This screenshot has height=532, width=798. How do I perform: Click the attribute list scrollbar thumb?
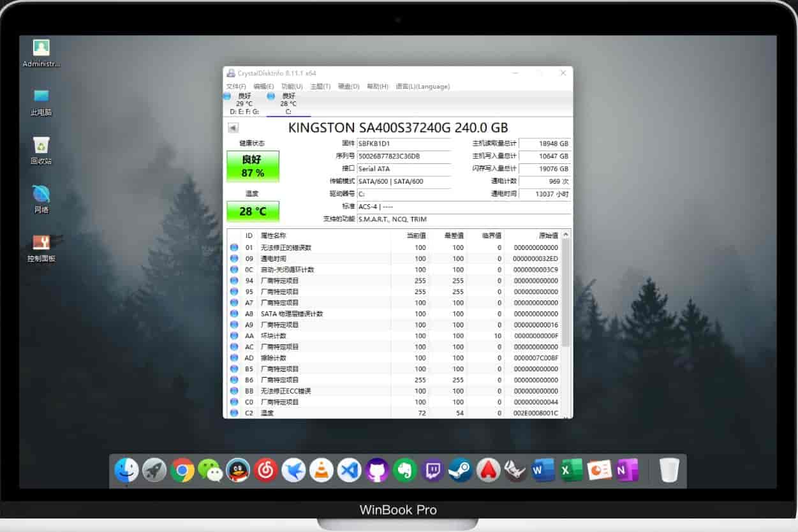point(566,293)
